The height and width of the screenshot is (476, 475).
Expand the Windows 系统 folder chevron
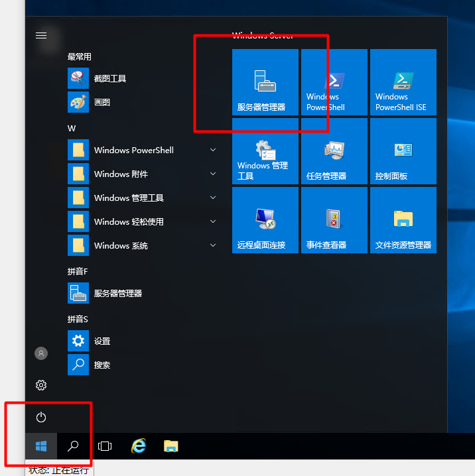213,245
